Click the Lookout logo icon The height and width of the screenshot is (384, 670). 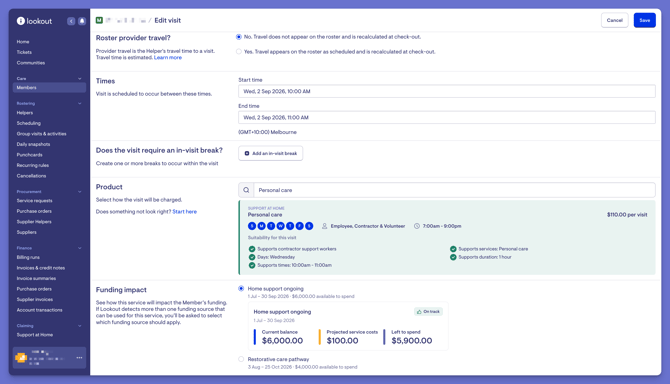21,21
